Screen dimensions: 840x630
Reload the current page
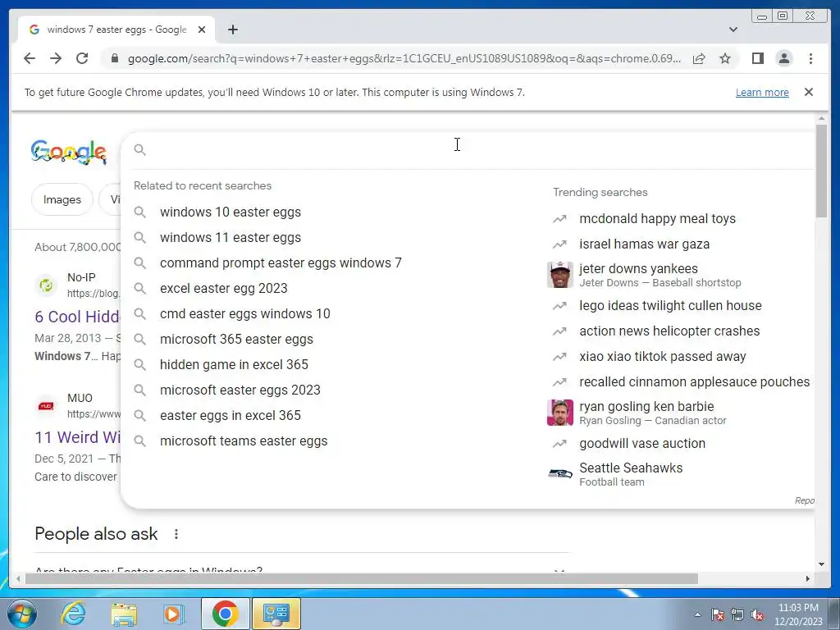tap(82, 58)
